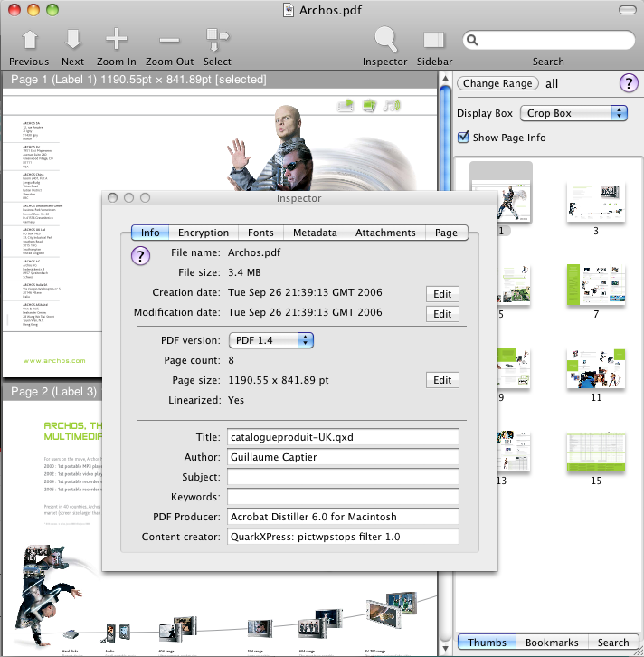Click the 'all' range text
Screen dimensions: 644x657
[552, 84]
